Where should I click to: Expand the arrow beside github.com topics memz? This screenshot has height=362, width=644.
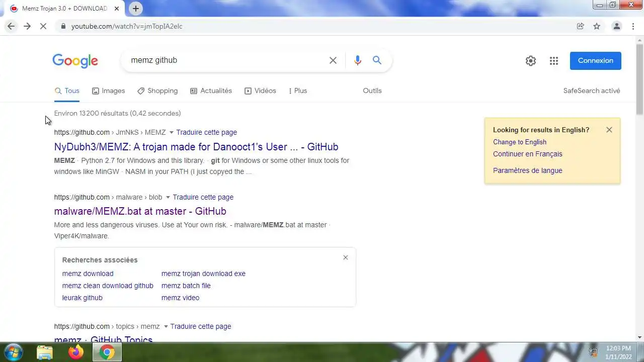[166, 327]
